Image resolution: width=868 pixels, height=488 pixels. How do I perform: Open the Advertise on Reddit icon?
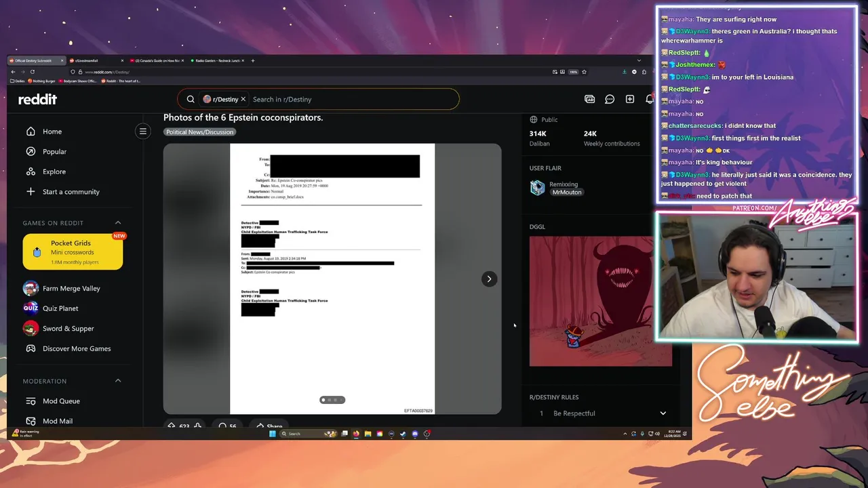pyautogui.click(x=590, y=99)
